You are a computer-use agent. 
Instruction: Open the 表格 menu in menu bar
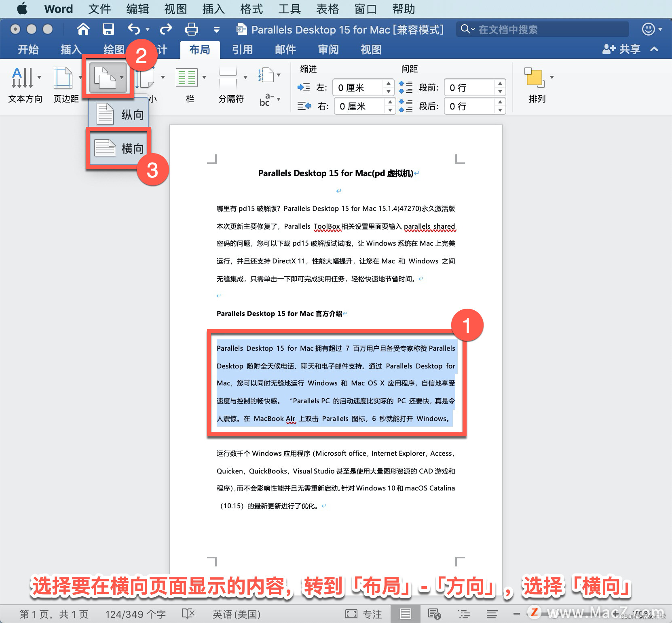click(328, 9)
